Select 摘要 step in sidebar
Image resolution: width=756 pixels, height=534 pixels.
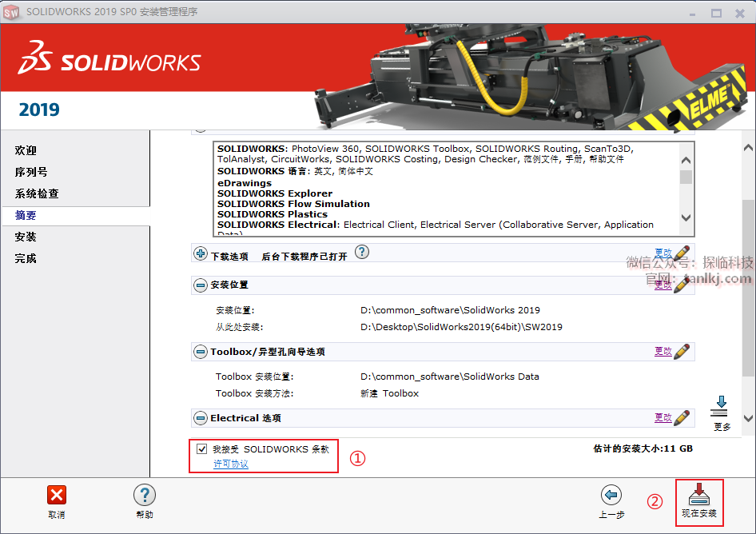click(26, 215)
